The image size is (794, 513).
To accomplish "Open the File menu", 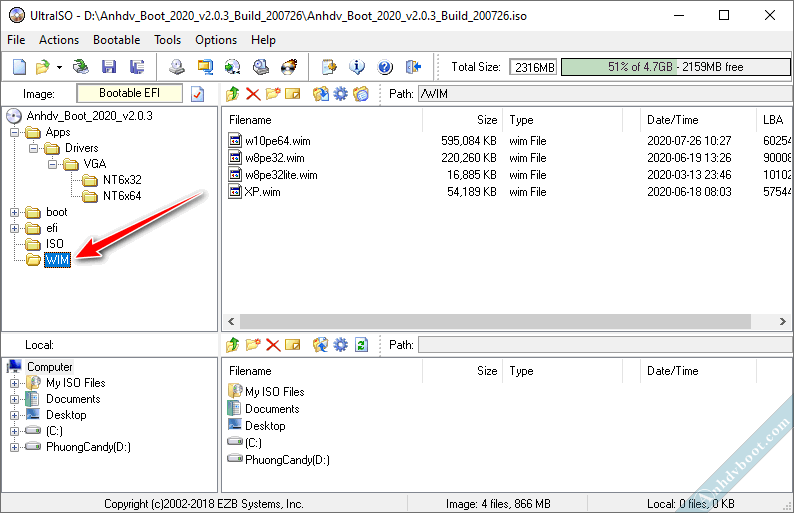I will point(16,40).
